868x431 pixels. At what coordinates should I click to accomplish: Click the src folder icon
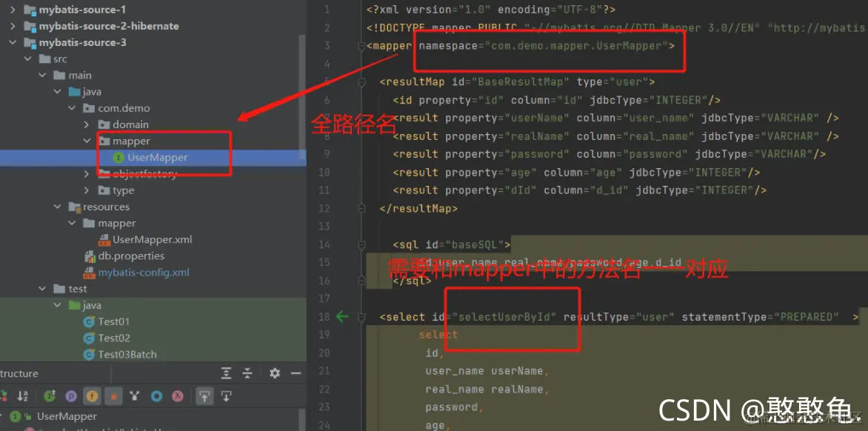[x=44, y=59]
